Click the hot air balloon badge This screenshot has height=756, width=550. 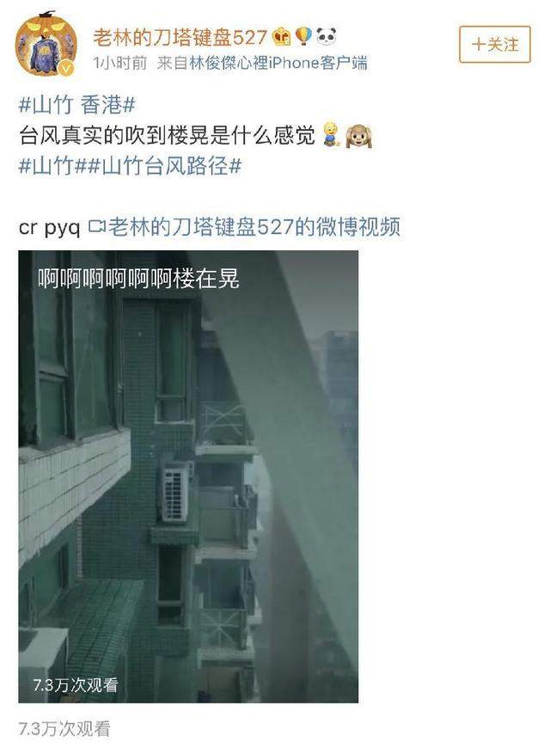(x=304, y=36)
